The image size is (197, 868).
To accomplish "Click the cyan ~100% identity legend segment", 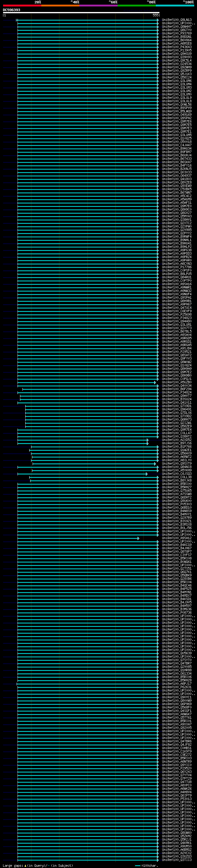I will point(175,6).
